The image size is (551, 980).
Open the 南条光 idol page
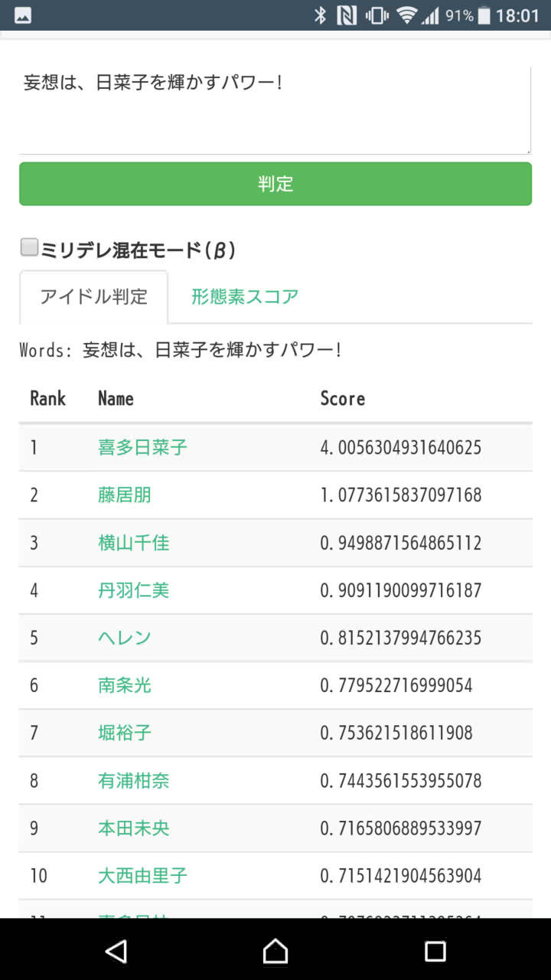123,685
